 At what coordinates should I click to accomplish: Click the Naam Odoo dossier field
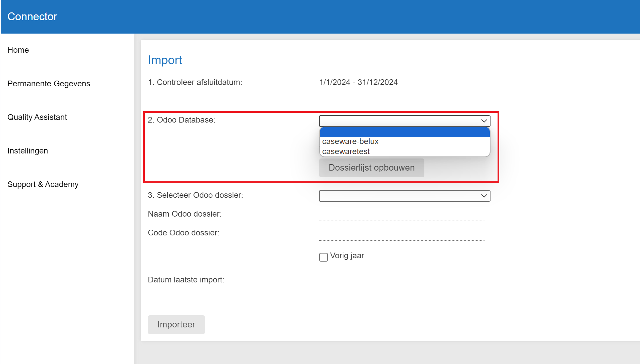coord(401,216)
